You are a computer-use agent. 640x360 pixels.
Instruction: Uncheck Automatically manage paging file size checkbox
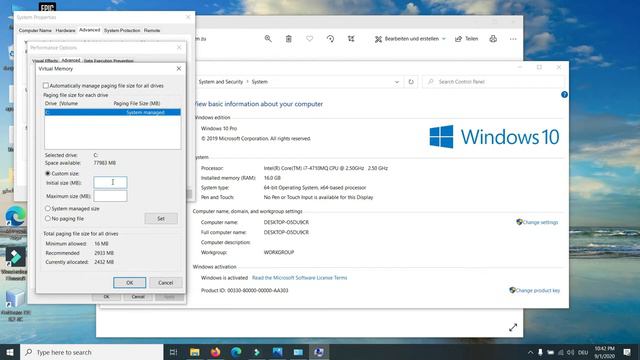(x=46, y=86)
